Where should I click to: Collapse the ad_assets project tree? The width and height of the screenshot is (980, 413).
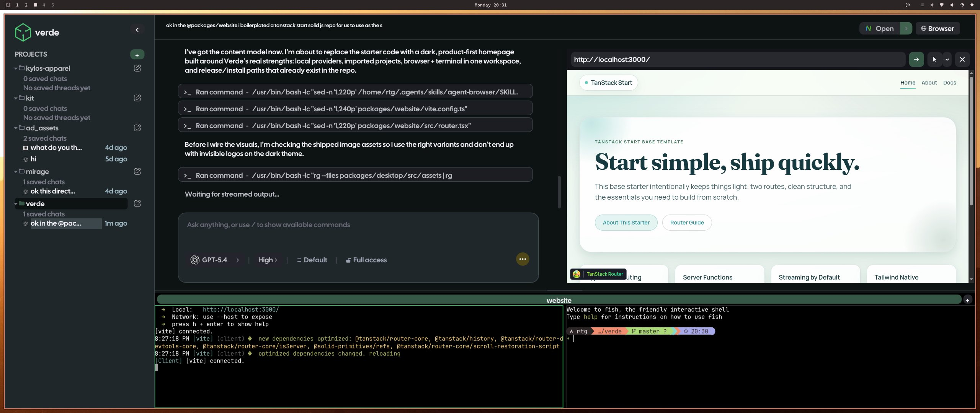coord(16,128)
